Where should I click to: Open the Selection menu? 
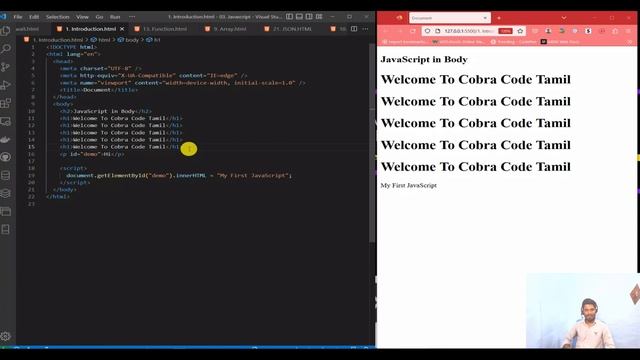click(x=58, y=17)
